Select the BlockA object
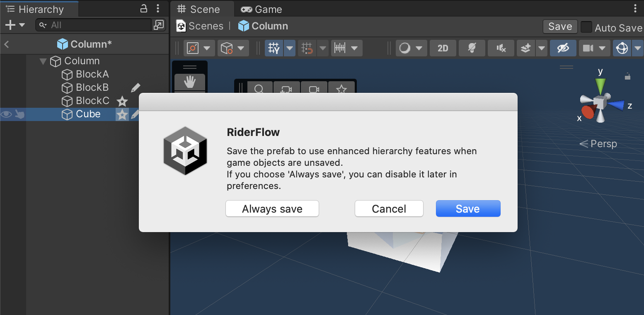The image size is (644, 315). [92, 74]
